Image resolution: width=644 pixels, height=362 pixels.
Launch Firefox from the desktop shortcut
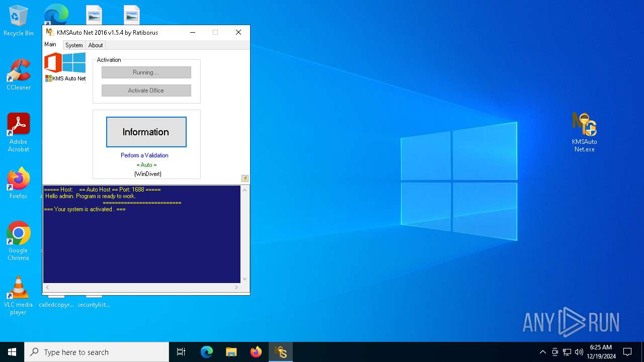point(19,183)
